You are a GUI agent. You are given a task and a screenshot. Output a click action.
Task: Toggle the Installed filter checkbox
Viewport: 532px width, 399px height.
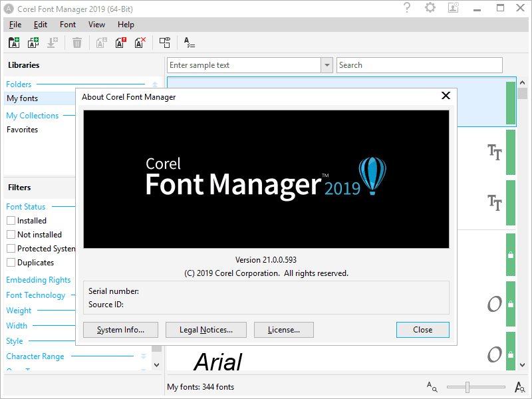(11, 221)
